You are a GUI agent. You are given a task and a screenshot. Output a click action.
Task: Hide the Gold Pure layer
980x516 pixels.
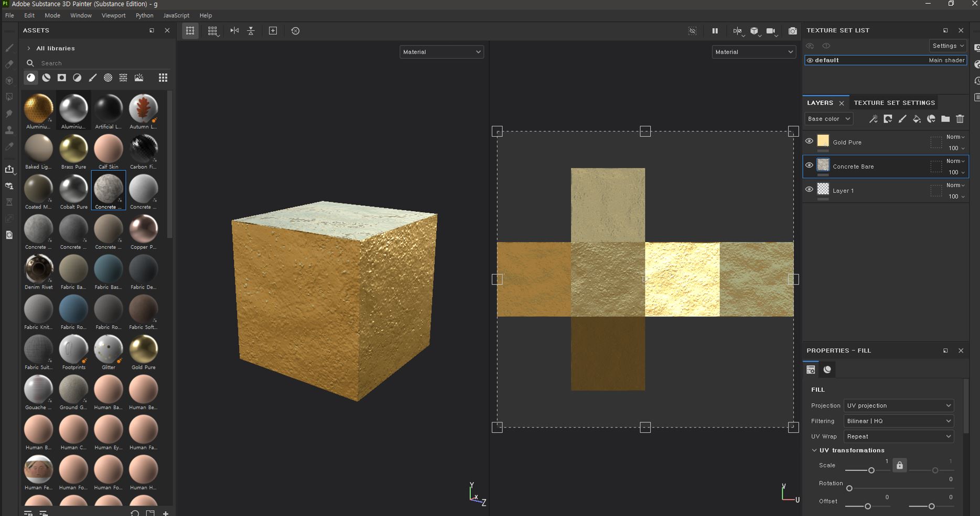[x=809, y=141]
